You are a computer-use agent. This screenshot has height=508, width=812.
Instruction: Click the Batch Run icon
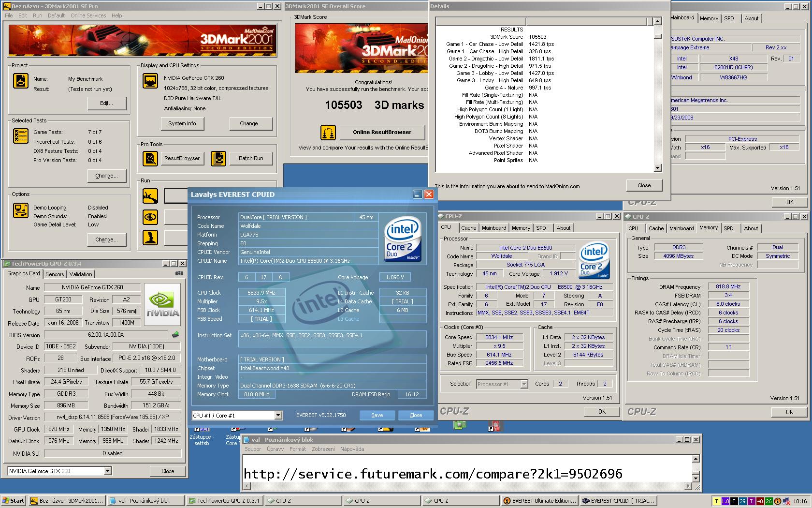click(218, 158)
